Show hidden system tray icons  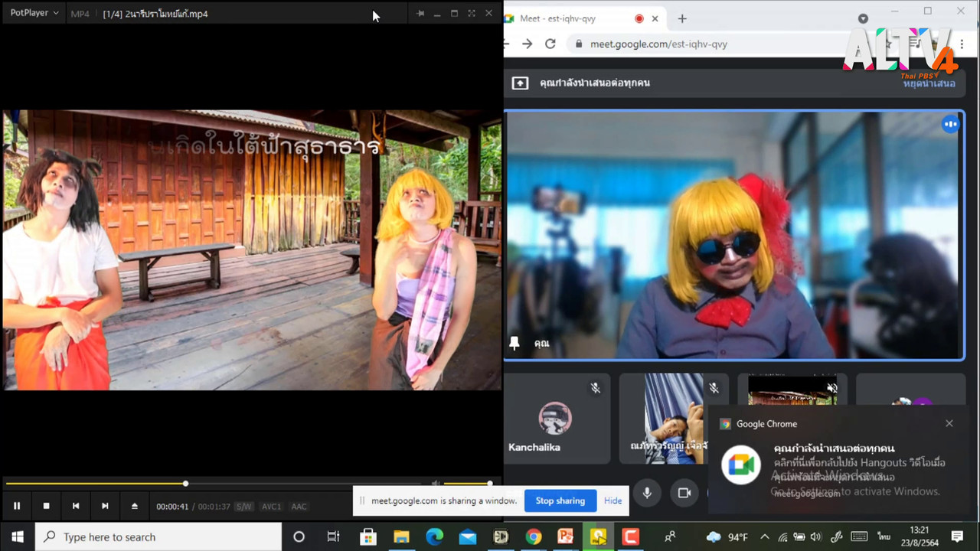764,536
